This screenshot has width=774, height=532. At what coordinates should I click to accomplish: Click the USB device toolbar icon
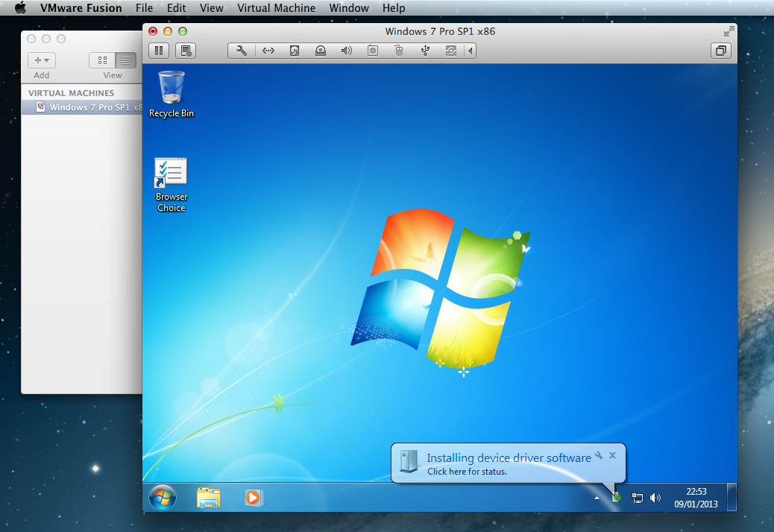(425, 51)
